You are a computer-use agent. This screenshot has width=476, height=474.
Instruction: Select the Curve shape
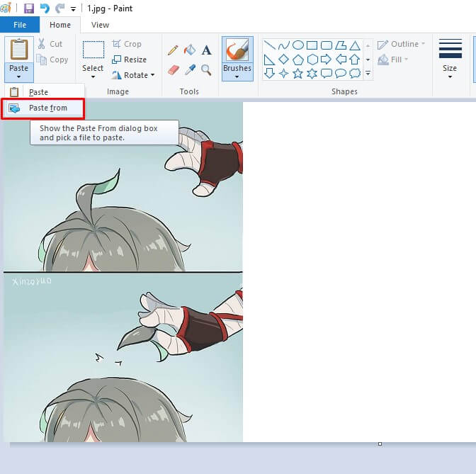[x=284, y=45]
